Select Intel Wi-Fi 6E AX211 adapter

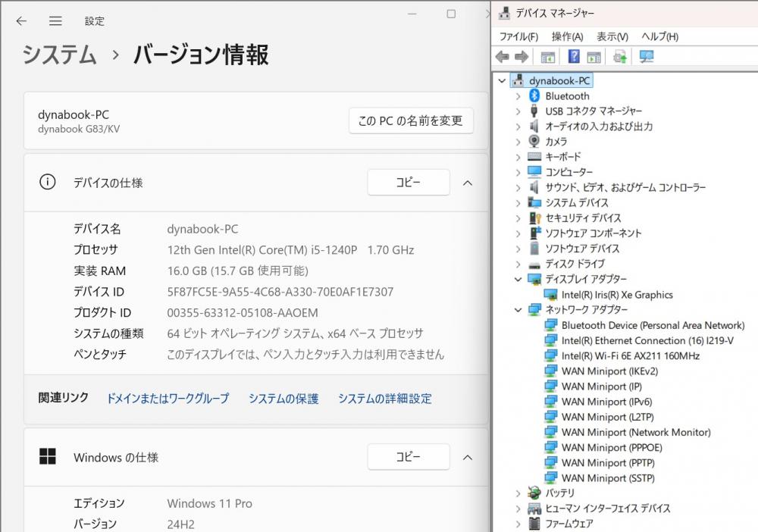[x=630, y=355]
